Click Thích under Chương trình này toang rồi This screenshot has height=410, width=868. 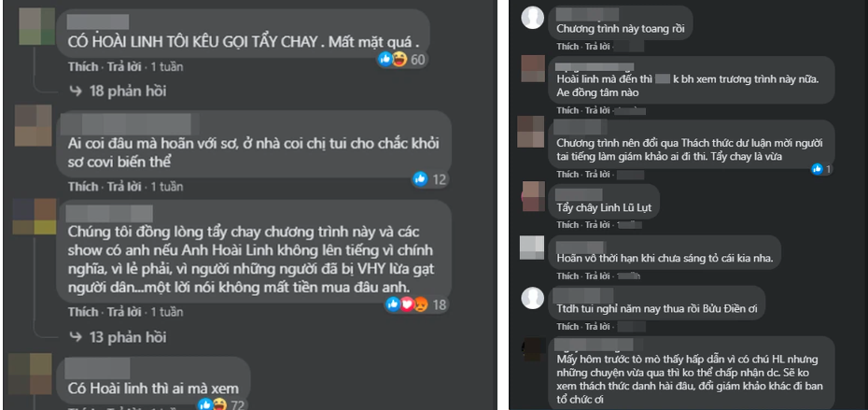[567, 47]
